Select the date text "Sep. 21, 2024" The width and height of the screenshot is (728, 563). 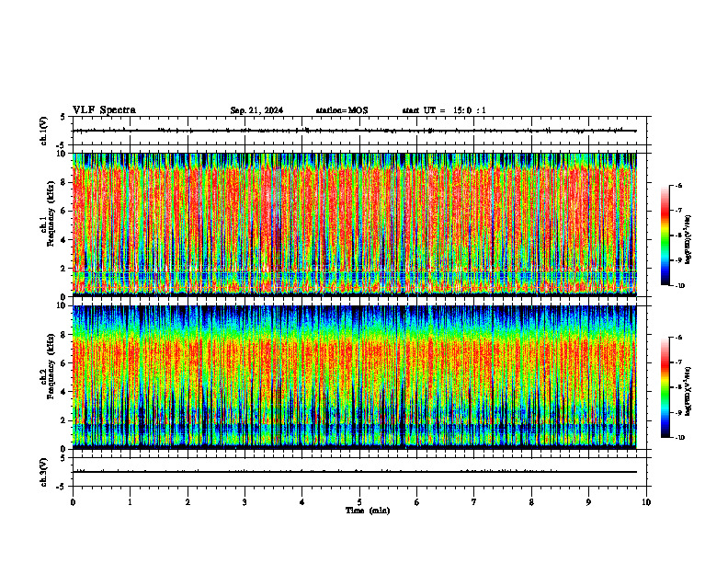pyautogui.click(x=256, y=110)
